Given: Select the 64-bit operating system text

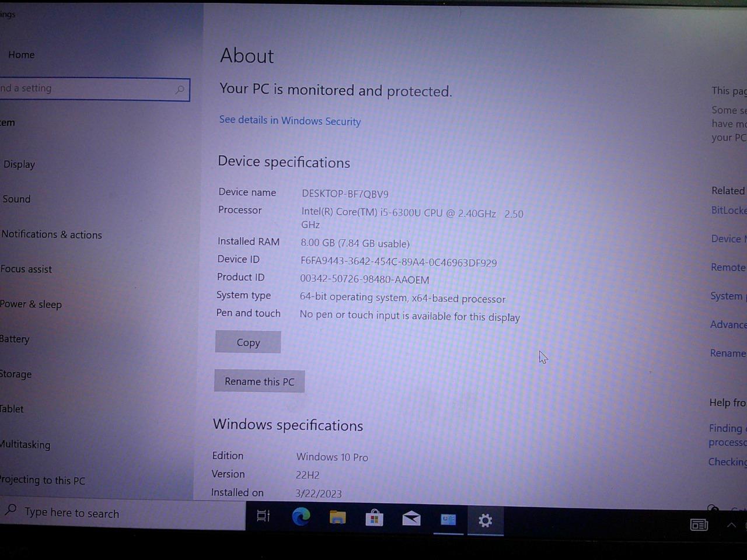Looking at the screenshot, I should [403, 298].
